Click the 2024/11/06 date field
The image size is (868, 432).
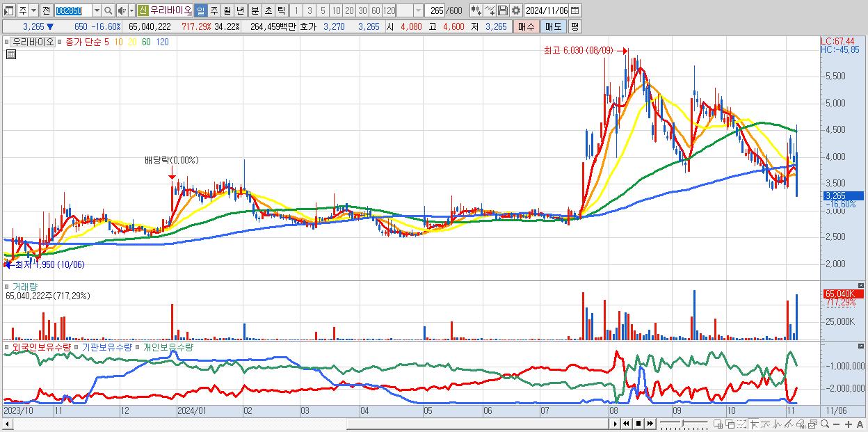point(547,11)
